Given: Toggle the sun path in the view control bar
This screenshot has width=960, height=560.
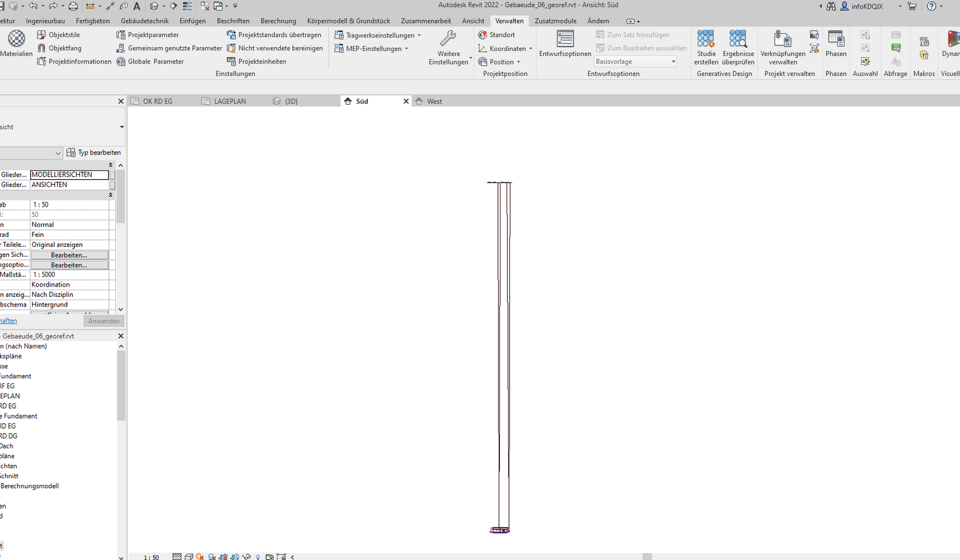Looking at the screenshot, I should tap(200, 556).
